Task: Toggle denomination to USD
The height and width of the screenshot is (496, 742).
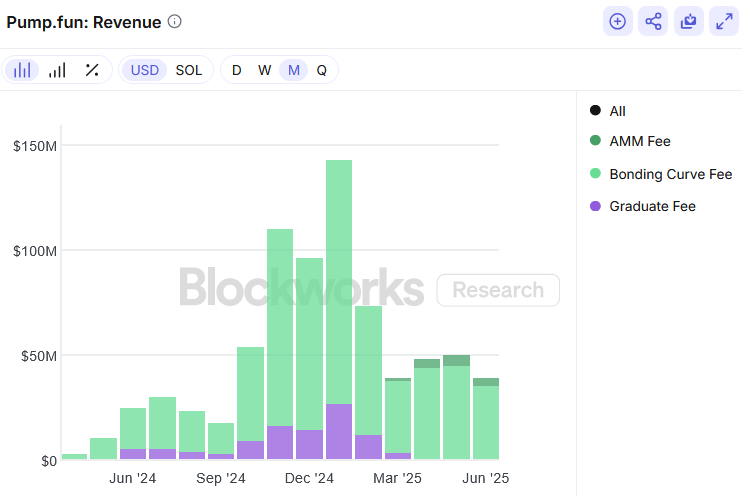Action: (145, 70)
